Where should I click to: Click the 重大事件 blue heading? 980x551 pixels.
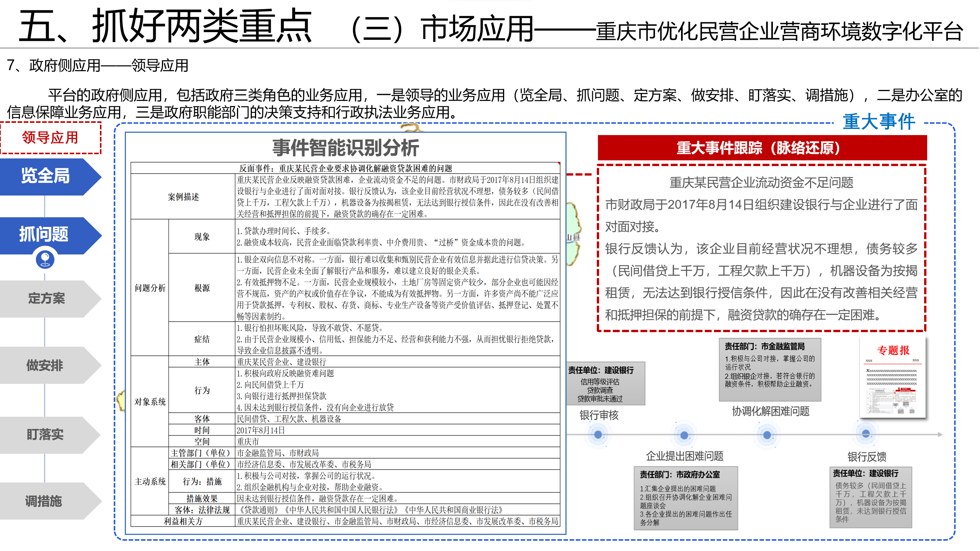879,122
